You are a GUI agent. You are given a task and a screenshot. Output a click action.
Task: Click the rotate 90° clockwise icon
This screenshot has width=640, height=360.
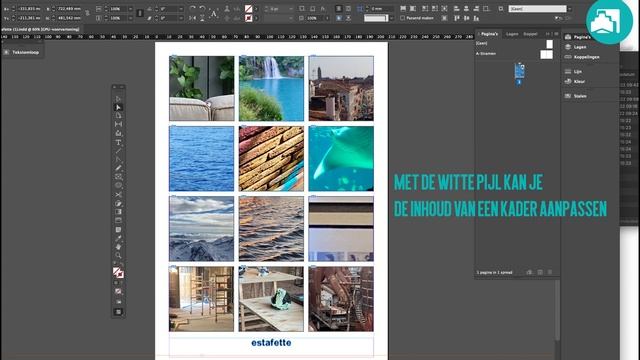click(193, 9)
